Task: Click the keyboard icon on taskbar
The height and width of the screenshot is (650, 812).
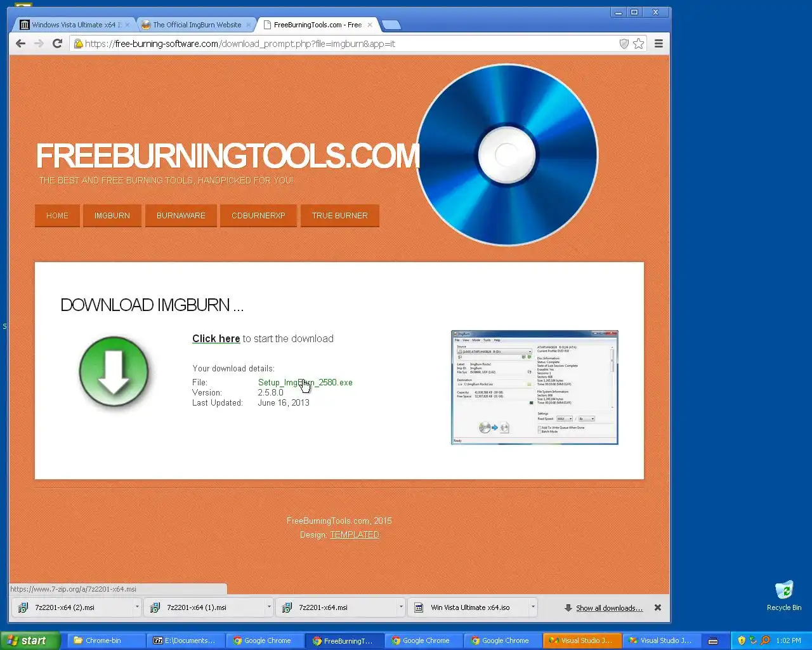Action: click(x=713, y=640)
